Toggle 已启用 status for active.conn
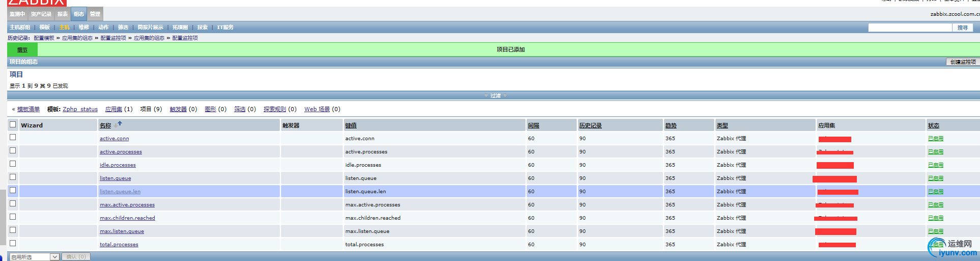 (935, 138)
